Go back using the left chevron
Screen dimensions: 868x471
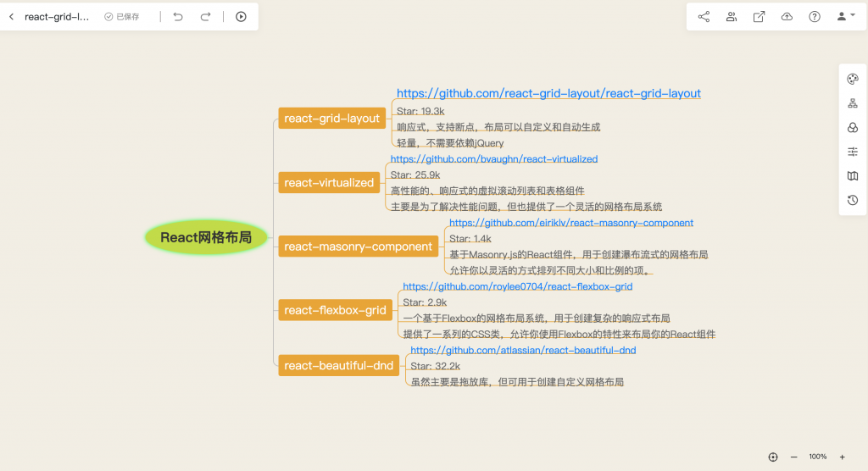(x=11, y=17)
